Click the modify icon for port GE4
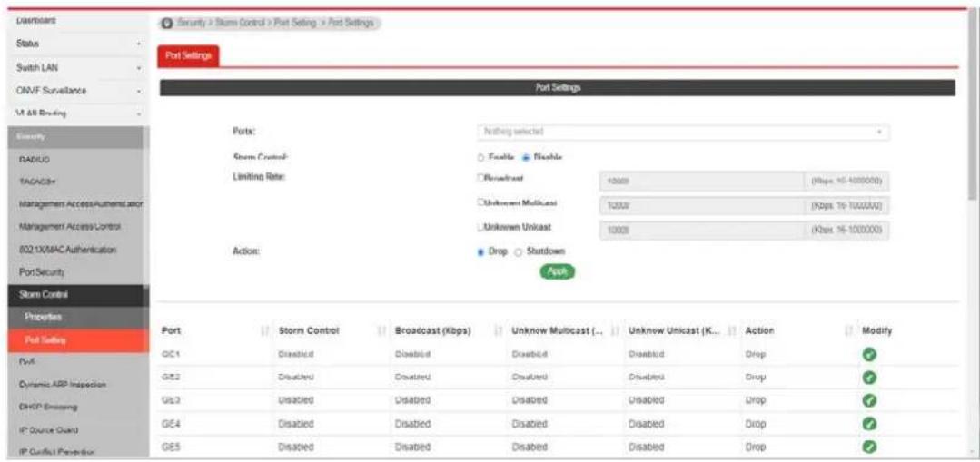The image size is (980, 462). 869,424
